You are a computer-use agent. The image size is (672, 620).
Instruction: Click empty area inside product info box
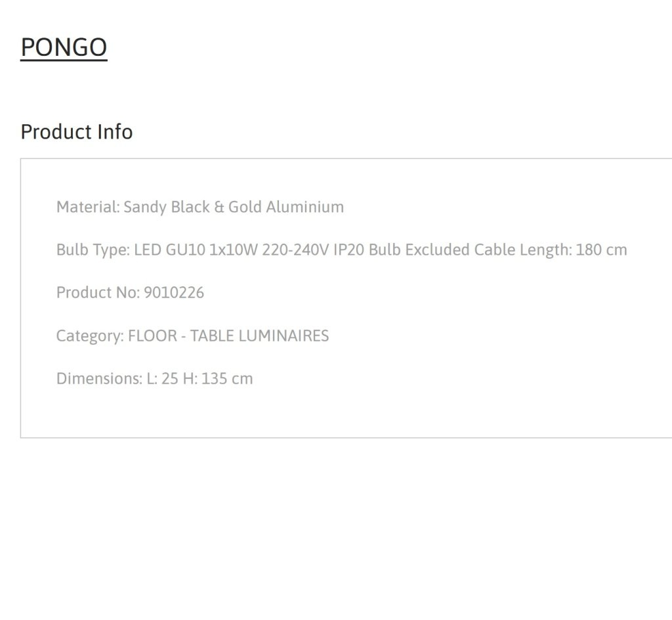(x=471, y=365)
